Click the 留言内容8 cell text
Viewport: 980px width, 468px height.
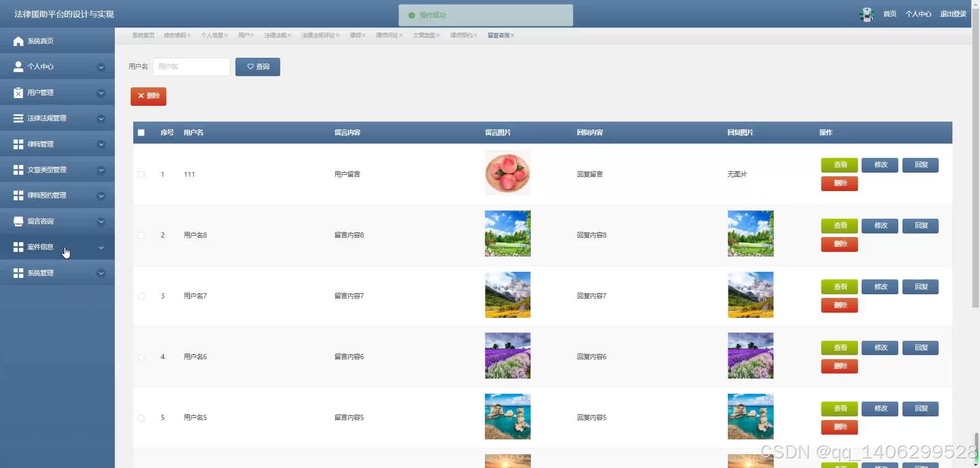click(349, 235)
